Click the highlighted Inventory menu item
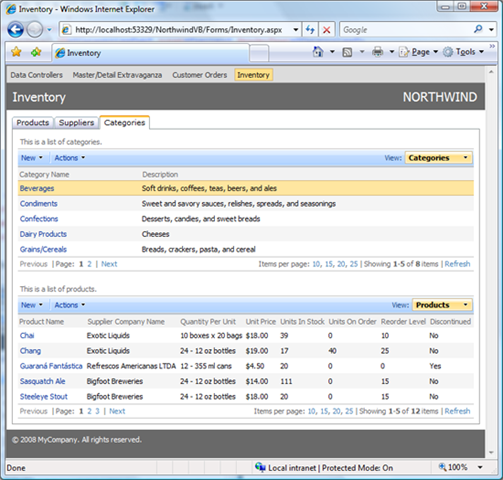 tap(253, 75)
